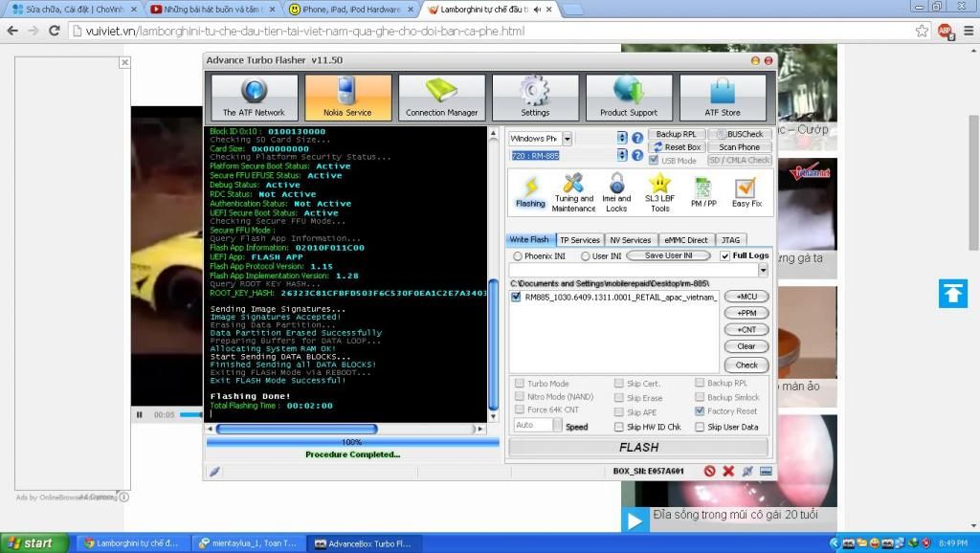Click the red stop icon in status bar

point(709,471)
